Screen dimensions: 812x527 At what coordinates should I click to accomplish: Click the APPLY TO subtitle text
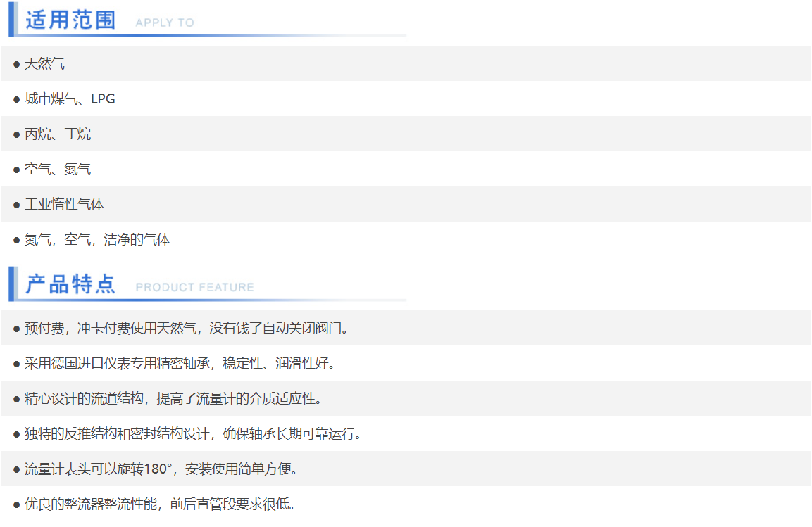164,23
